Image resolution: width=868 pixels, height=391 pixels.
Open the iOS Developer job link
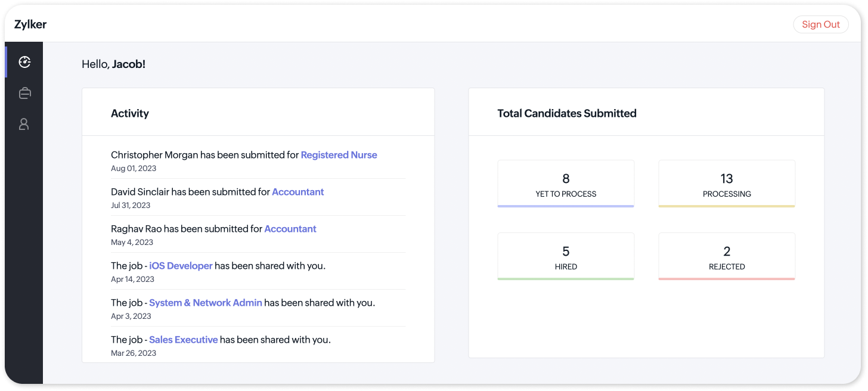coord(181,266)
